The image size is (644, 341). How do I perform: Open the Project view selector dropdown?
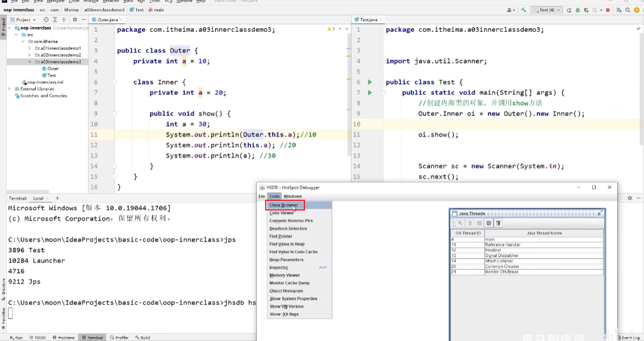tap(23, 19)
